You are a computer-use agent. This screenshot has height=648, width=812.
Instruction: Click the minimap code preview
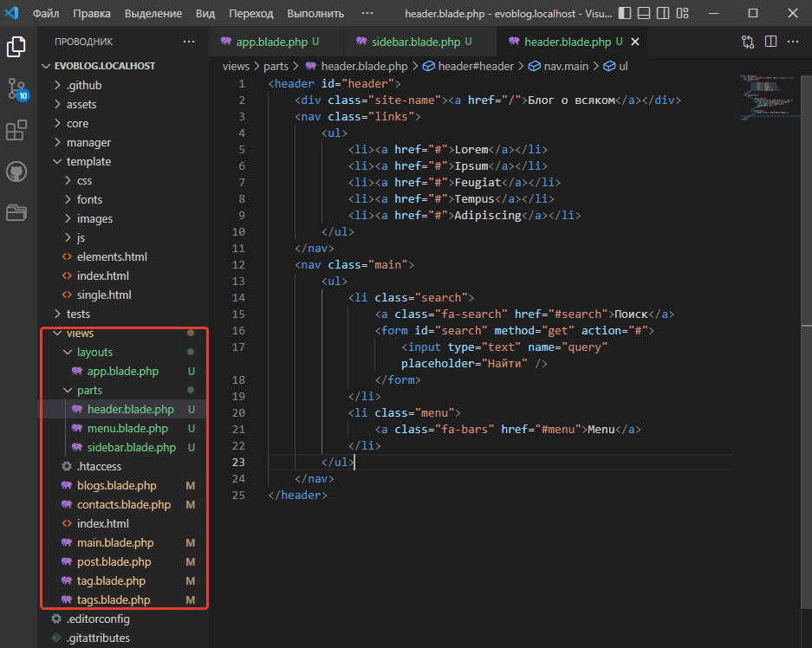[x=763, y=97]
